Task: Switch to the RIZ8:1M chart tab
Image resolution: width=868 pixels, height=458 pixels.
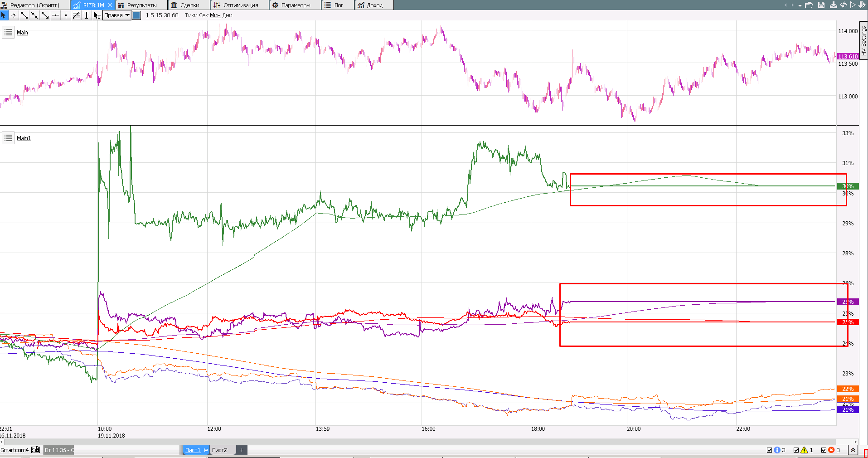Action: [x=93, y=5]
